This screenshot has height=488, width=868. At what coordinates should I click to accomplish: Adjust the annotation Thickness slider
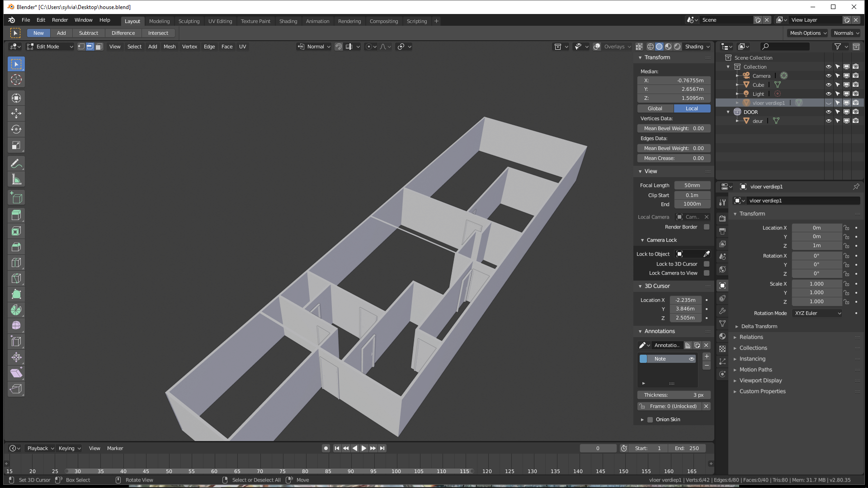point(674,395)
